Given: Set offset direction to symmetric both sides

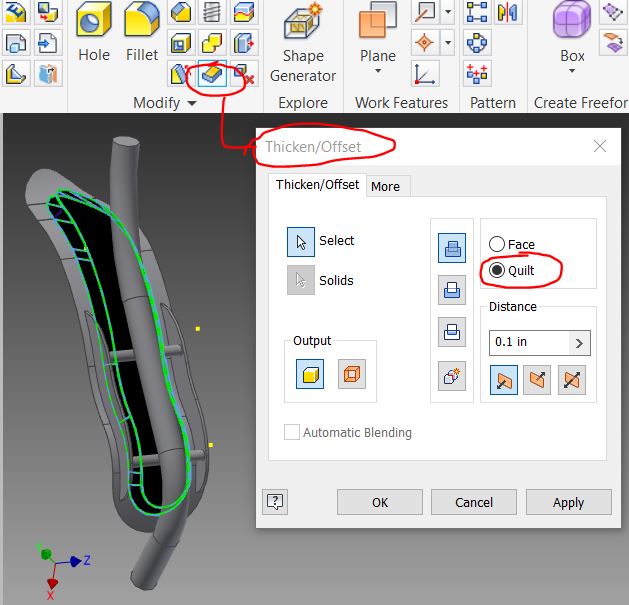Looking at the screenshot, I should pyautogui.click(x=572, y=380).
